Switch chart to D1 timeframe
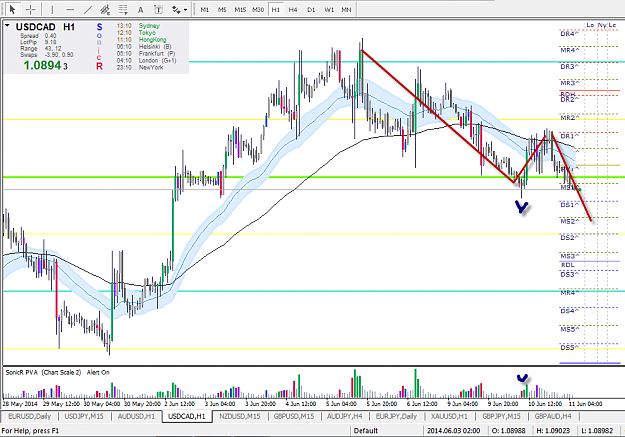Screen dimensions: 625x437 click(x=311, y=10)
